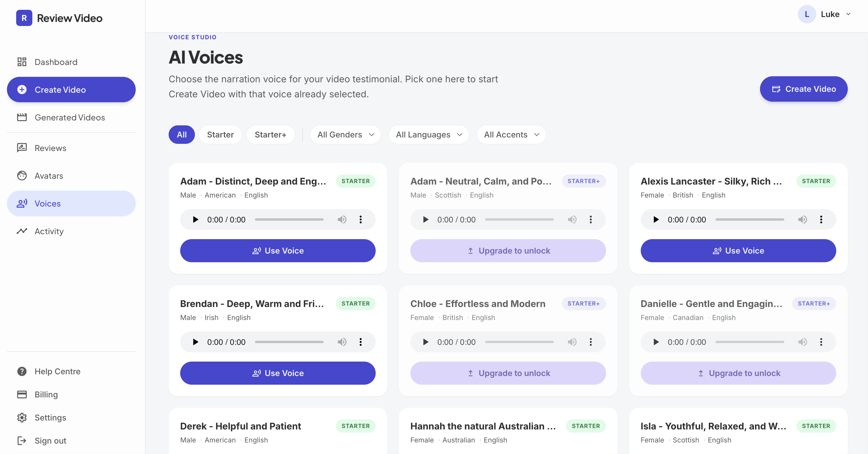The width and height of the screenshot is (868, 454).
Task: Open more options for Alexis Lancaster player
Action: coord(821,220)
